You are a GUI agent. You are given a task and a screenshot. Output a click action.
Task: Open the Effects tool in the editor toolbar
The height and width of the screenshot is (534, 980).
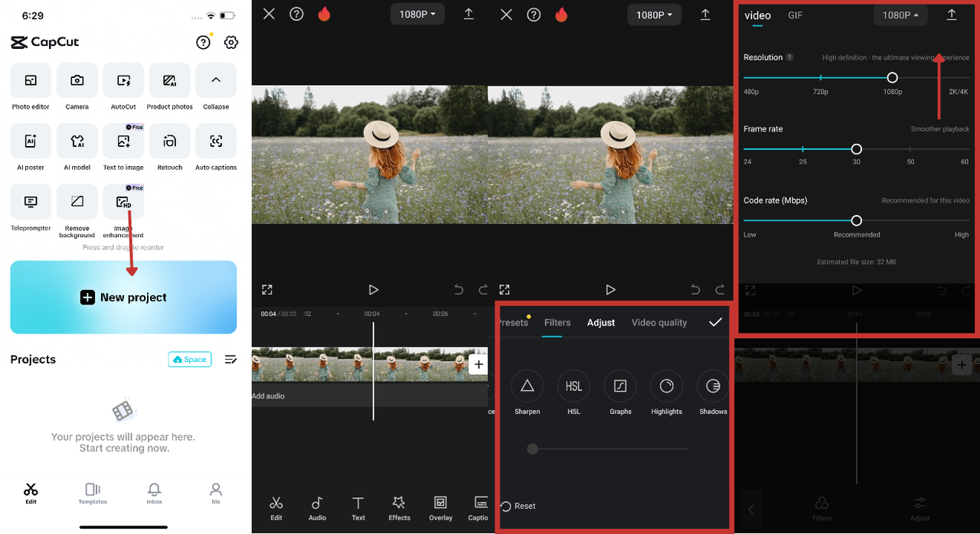tap(399, 508)
